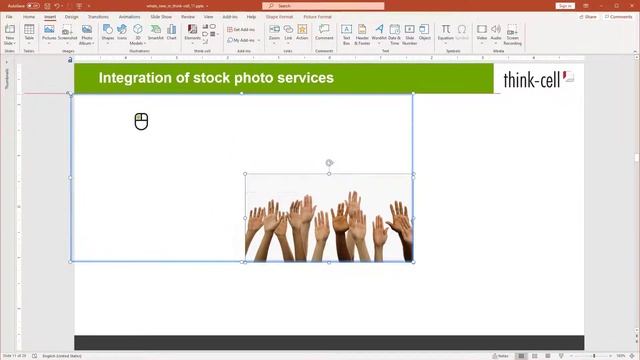Start Slide Show from status bar
This screenshot has height=360, width=640.
click(x=561, y=356)
